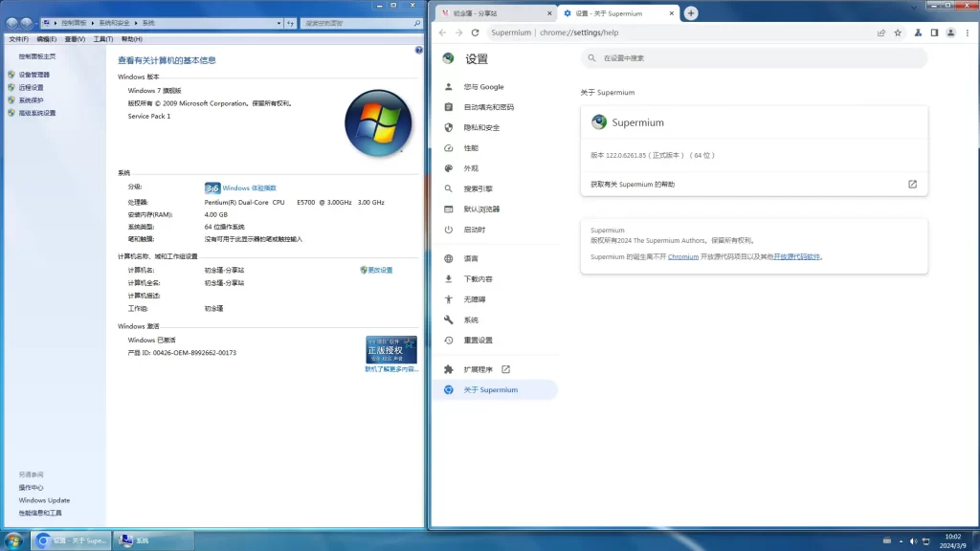
Task: Go forward in the browser
Action: point(458,33)
